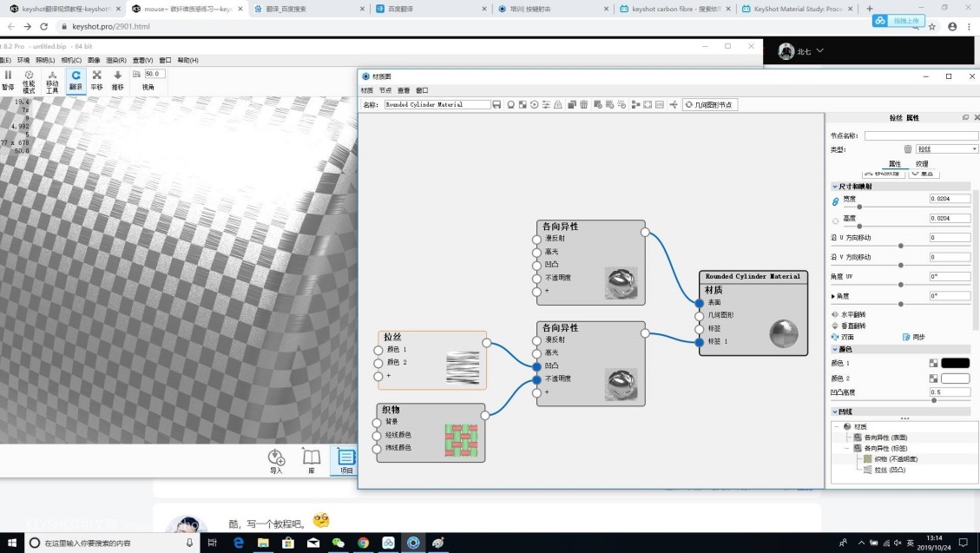Click the reset icon beside 高度

click(835, 221)
